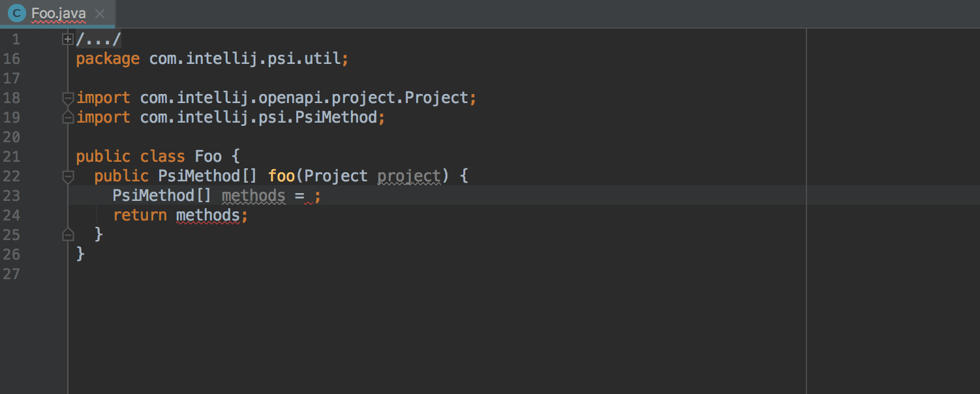This screenshot has width=980, height=394.
Task: Place caret on the package keyword
Action: (108, 59)
